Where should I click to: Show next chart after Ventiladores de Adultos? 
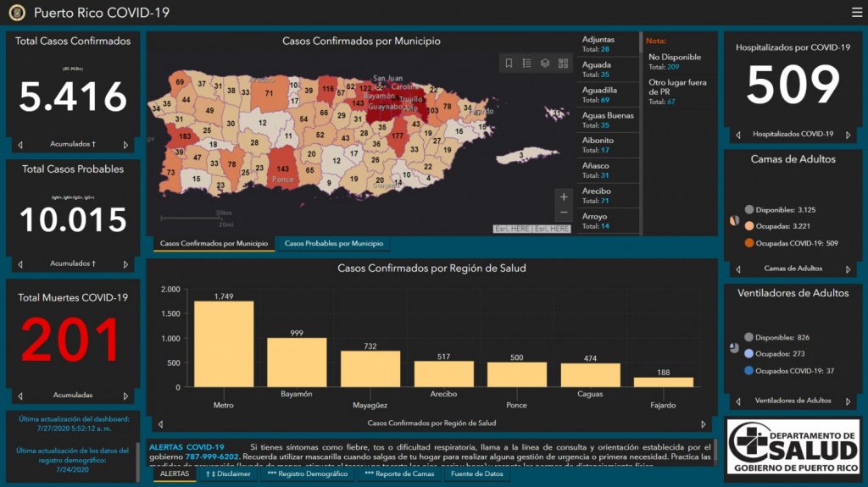pyautogui.click(x=849, y=401)
